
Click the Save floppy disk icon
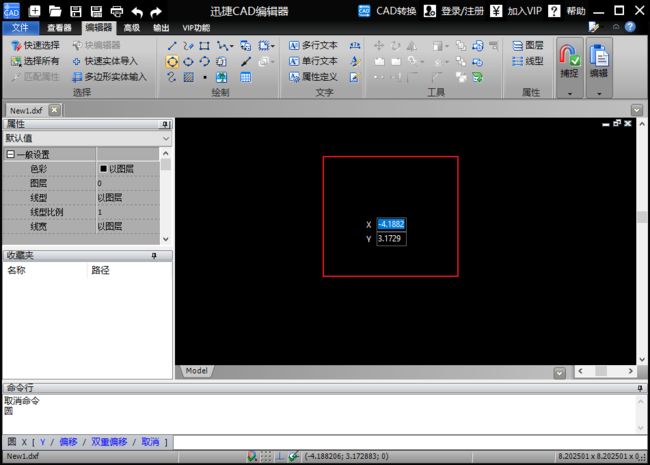tap(76, 11)
